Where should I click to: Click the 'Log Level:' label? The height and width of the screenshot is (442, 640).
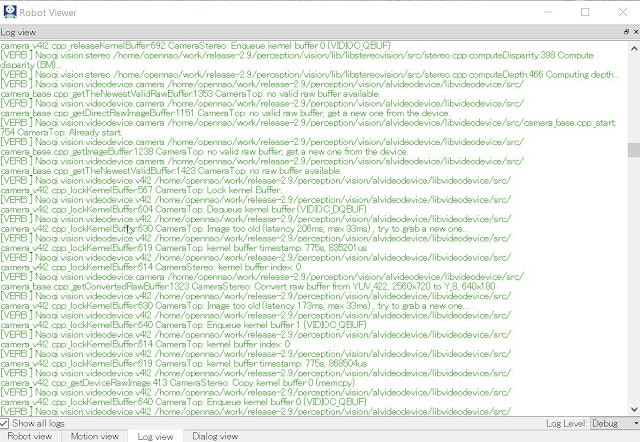tap(567, 423)
